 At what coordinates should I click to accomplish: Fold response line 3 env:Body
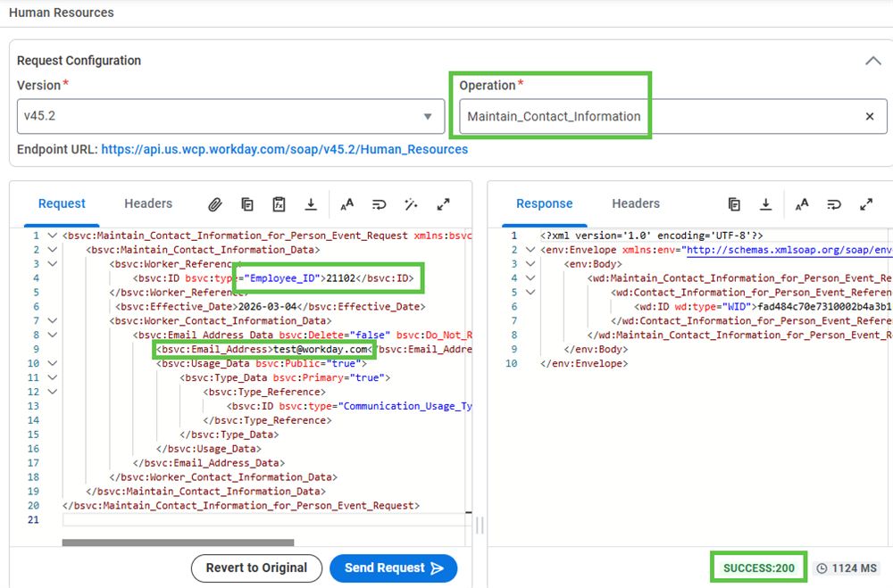[x=530, y=264]
